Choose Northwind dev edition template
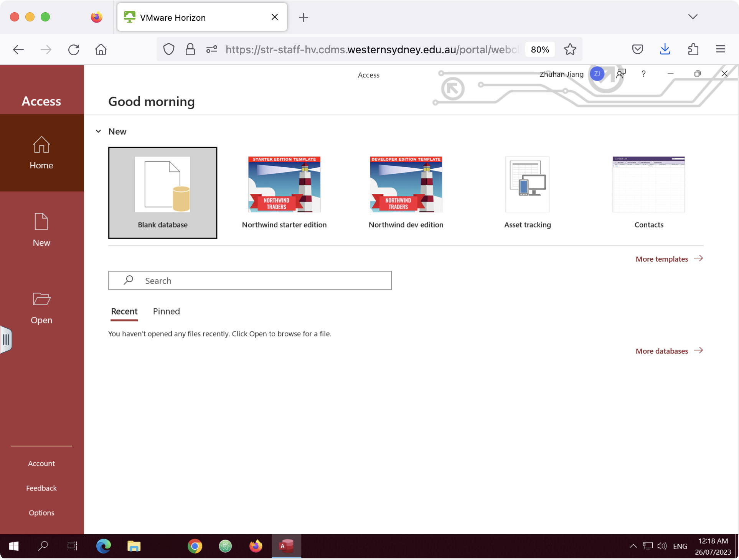The image size is (739, 560). (x=406, y=193)
